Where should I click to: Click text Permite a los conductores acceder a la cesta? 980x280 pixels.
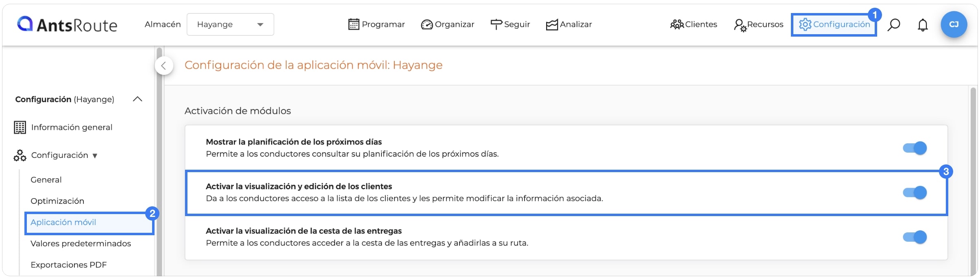367,243
